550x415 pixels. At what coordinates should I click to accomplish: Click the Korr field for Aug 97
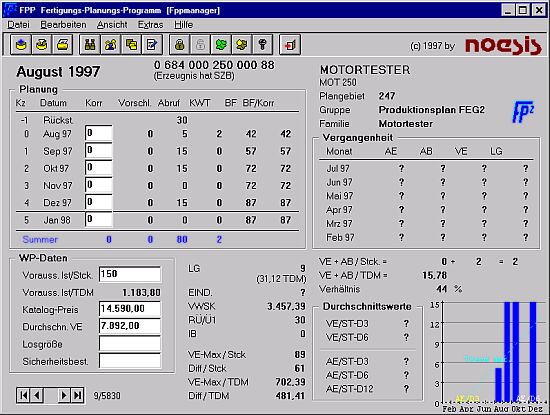[x=99, y=133]
